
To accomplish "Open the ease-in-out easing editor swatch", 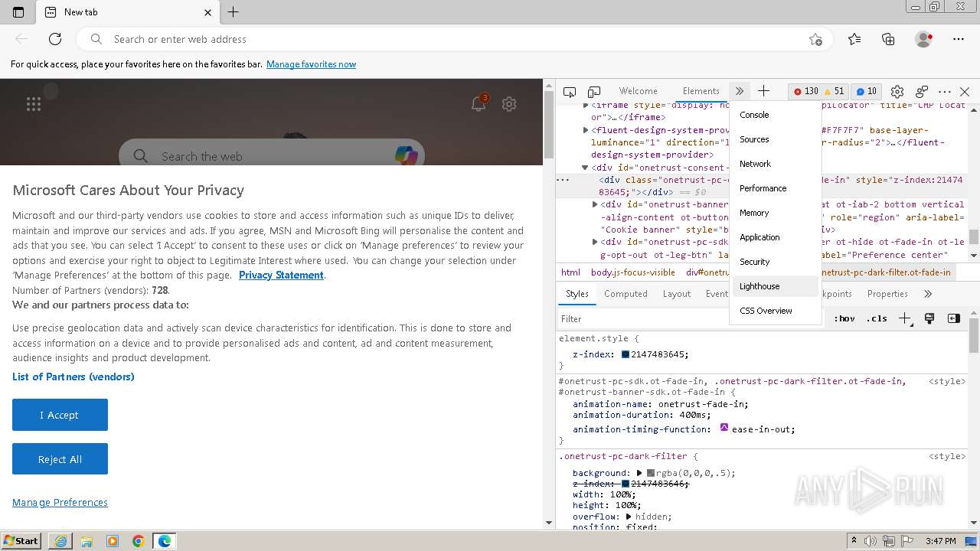I will [724, 429].
